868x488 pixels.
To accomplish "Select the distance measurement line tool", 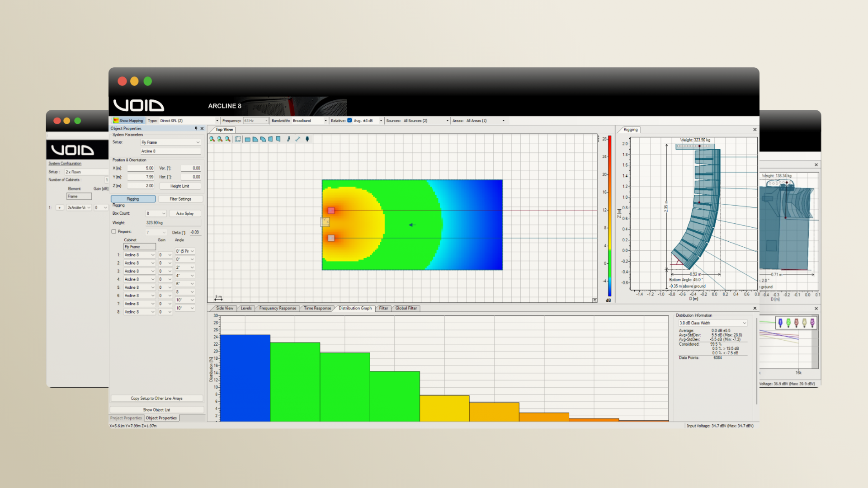I will tap(297, 139).
